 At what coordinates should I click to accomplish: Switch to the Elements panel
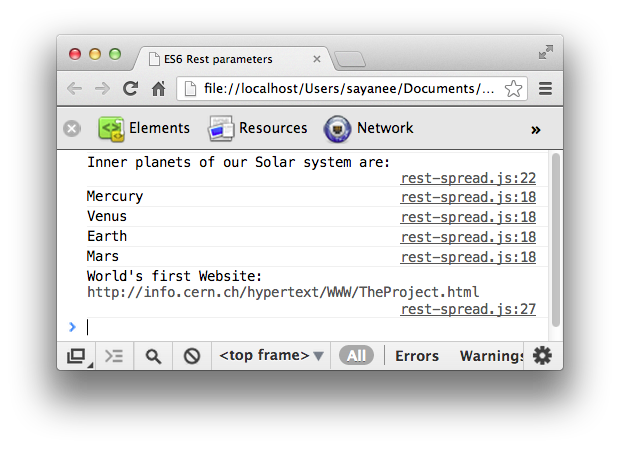pos(143,128)
